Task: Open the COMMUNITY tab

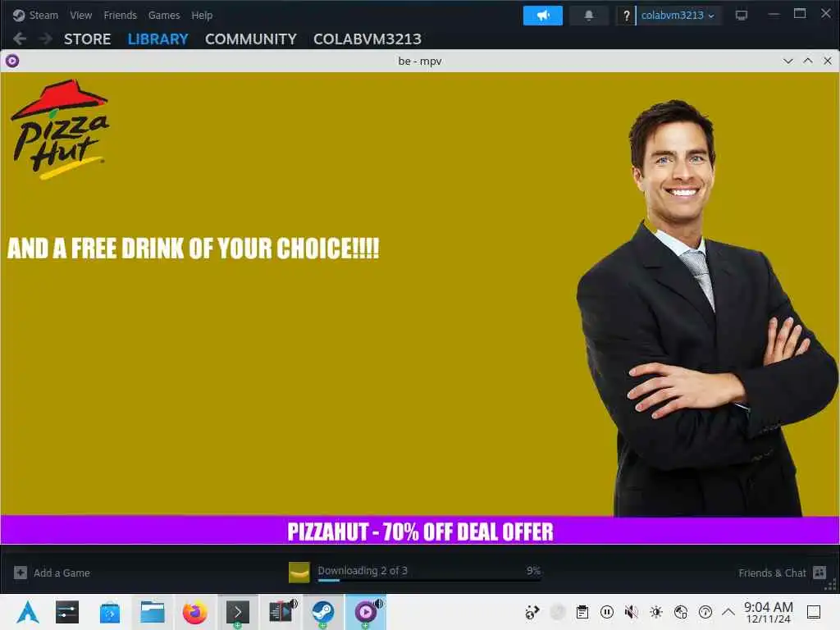Action: tap(251, 39)
